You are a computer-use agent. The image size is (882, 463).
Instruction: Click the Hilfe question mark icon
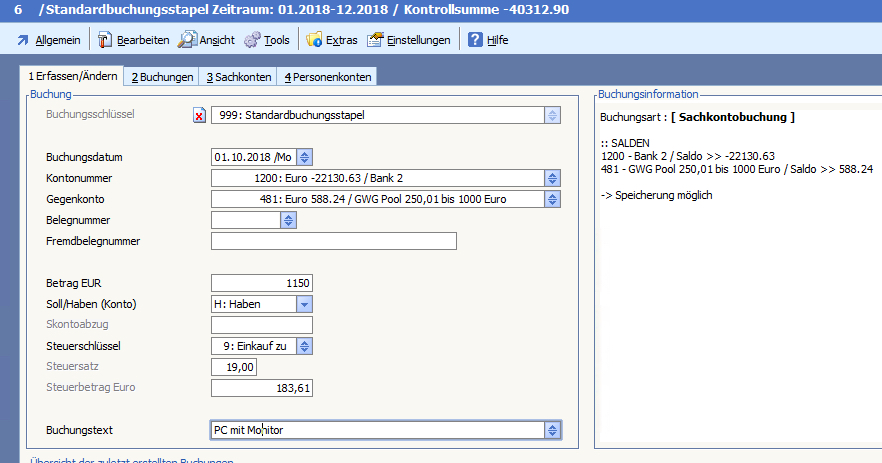pyautogui.click(x=476, y=40)
